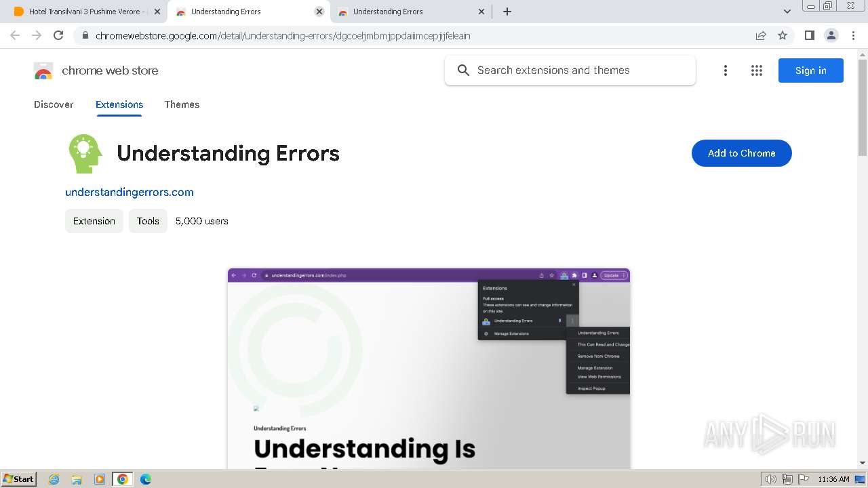868x488 pixels.
Task: Open File Explorer from taskbar
Action: (77, 479)
